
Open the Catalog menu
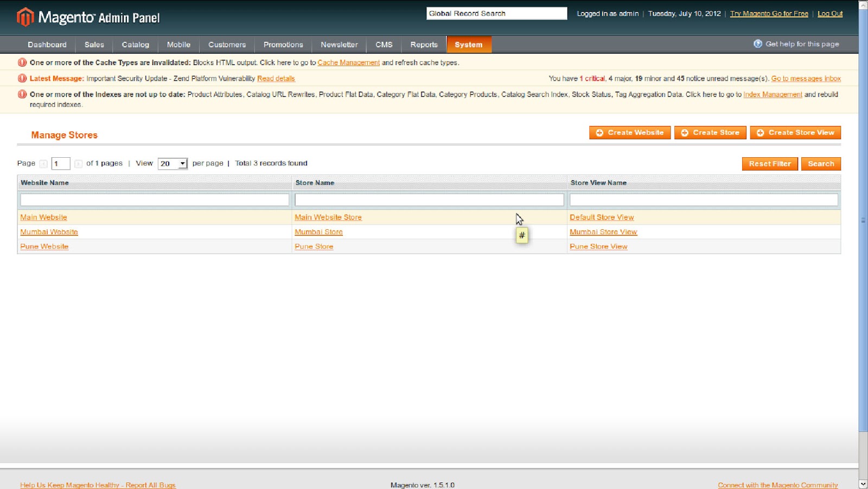coord(136,44)
